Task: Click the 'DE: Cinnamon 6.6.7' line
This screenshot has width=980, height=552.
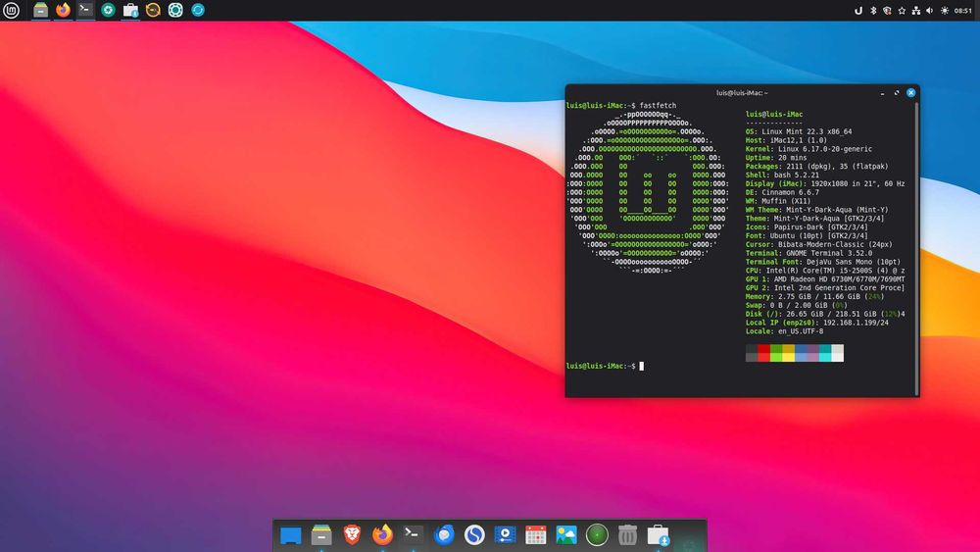Action: (x=782, y=192)
